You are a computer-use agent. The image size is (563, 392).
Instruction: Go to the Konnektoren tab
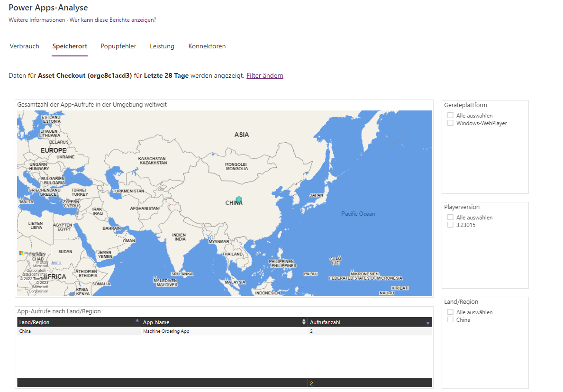click(207, 46)
